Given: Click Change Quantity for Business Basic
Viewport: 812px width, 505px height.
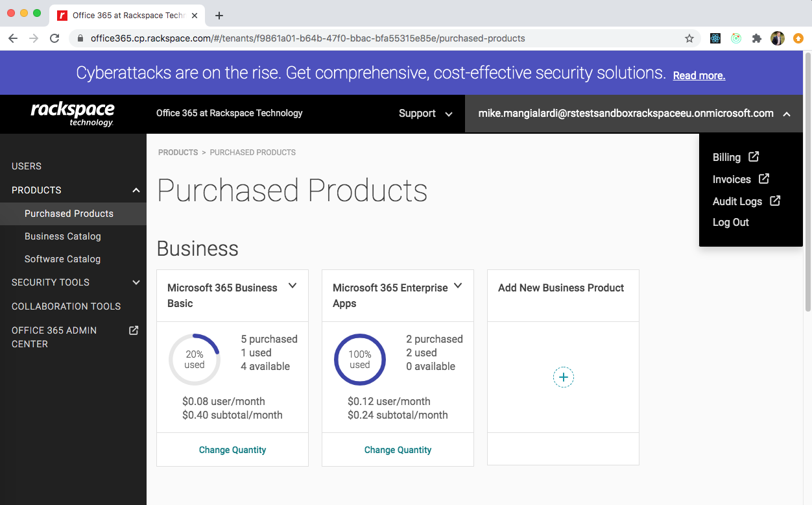Looking at the screenshot, I should click(232, 450).
